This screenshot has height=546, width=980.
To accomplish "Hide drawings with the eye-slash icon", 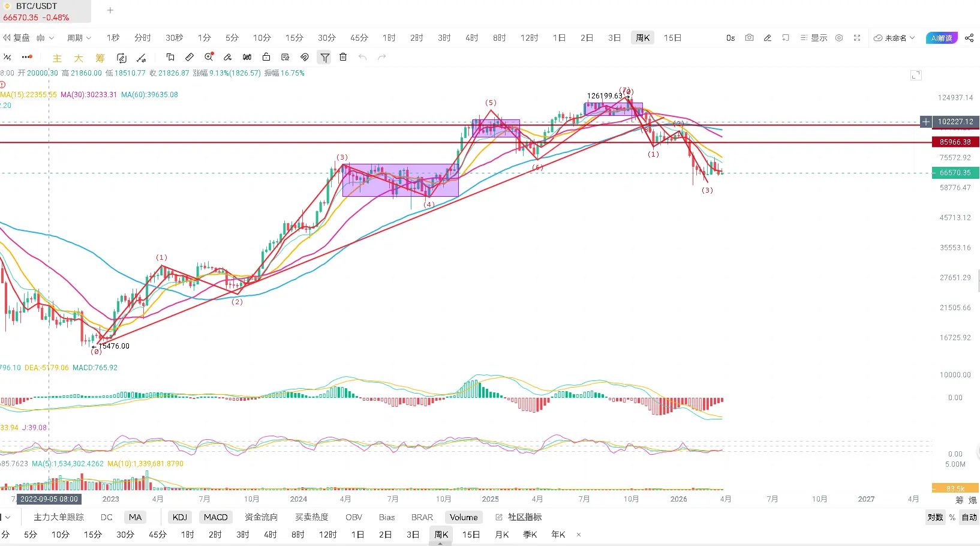I will (305, 57).
